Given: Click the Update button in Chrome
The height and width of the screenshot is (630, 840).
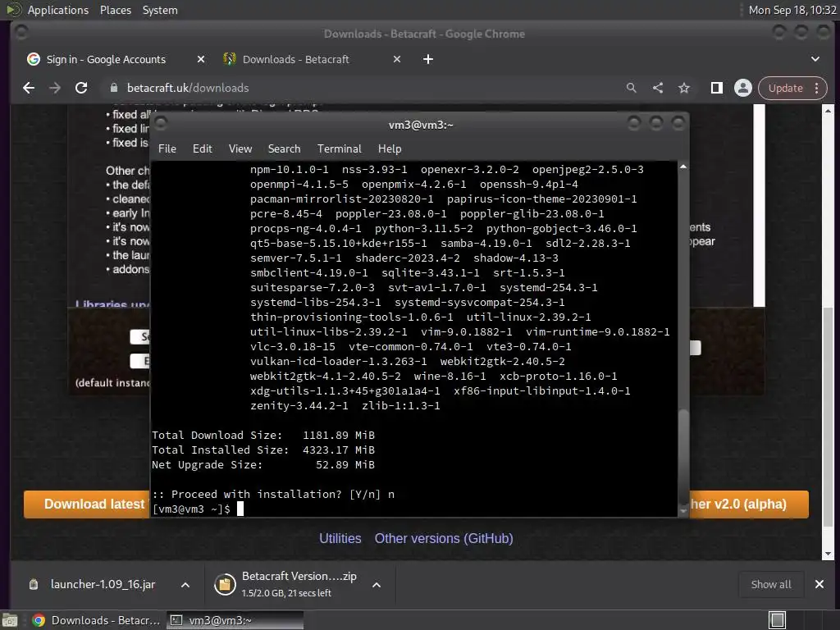Looking at the screenshot, I should [x=785, y=88].
